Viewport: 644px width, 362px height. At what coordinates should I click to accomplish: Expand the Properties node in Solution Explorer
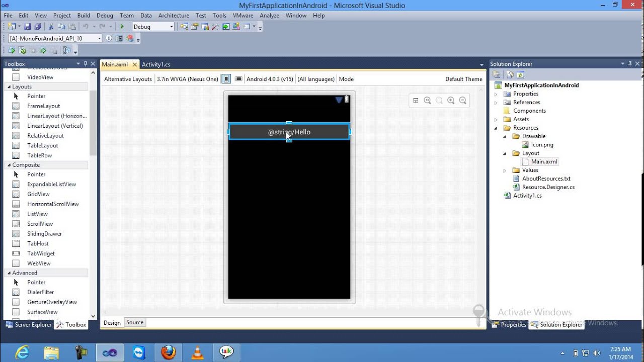(496, 94)
